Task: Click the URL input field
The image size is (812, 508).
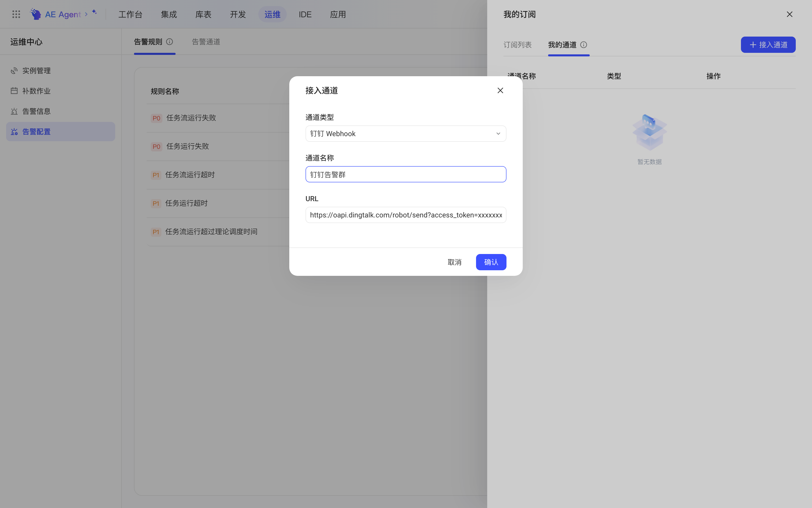Action: point(406,215)
